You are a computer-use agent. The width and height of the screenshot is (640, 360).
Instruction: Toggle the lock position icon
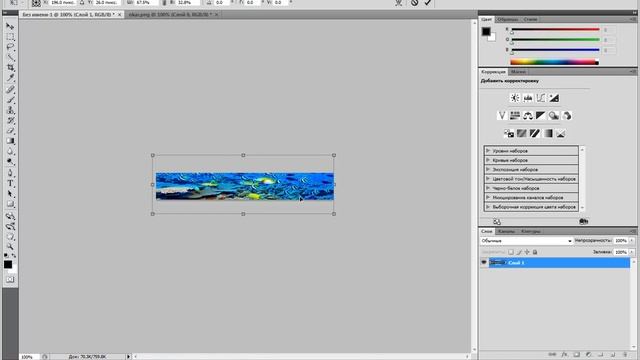(527, 252)
